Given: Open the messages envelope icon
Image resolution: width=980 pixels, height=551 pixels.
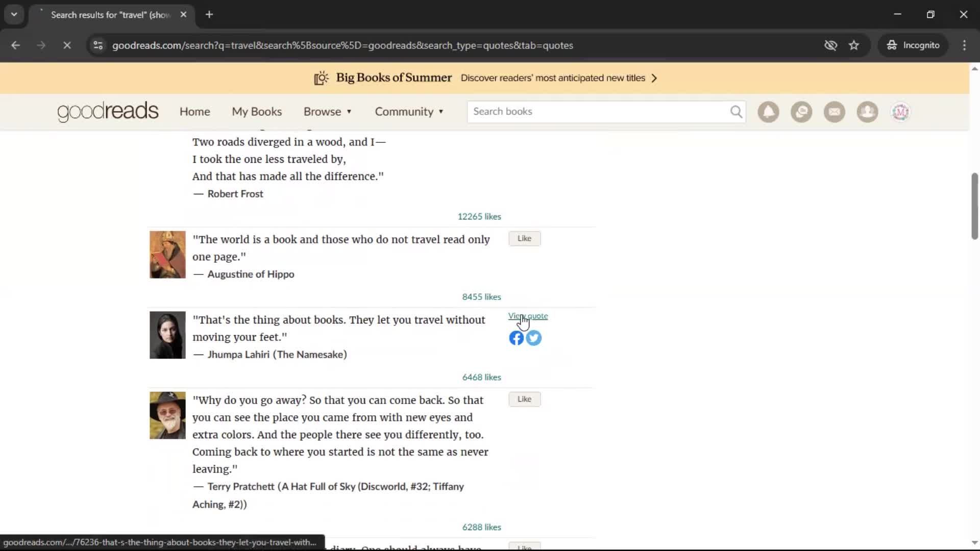Looking at the screenshot, I should coord(835,112).
